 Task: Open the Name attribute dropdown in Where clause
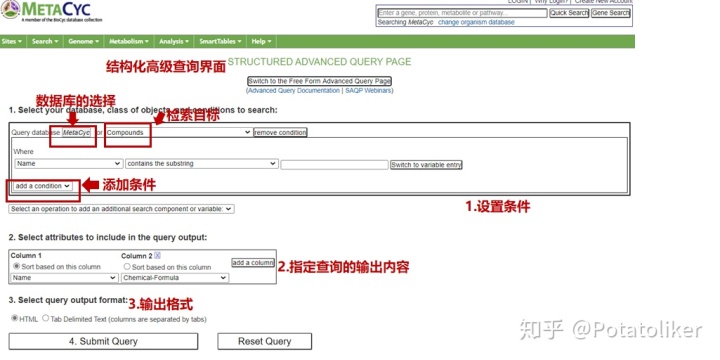tap(68, 164)
